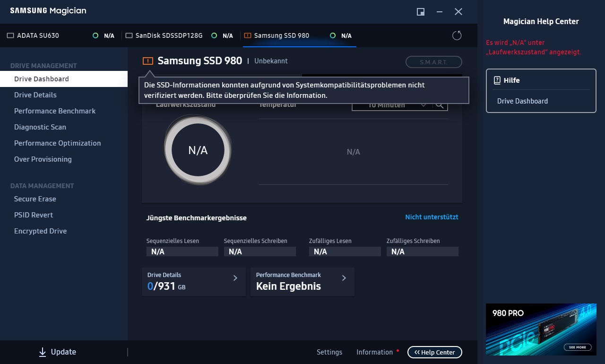Open Encrypted Drive in sidebar
Screen dimensions: 605x364
pyautogui.click(x=64, y=231)
